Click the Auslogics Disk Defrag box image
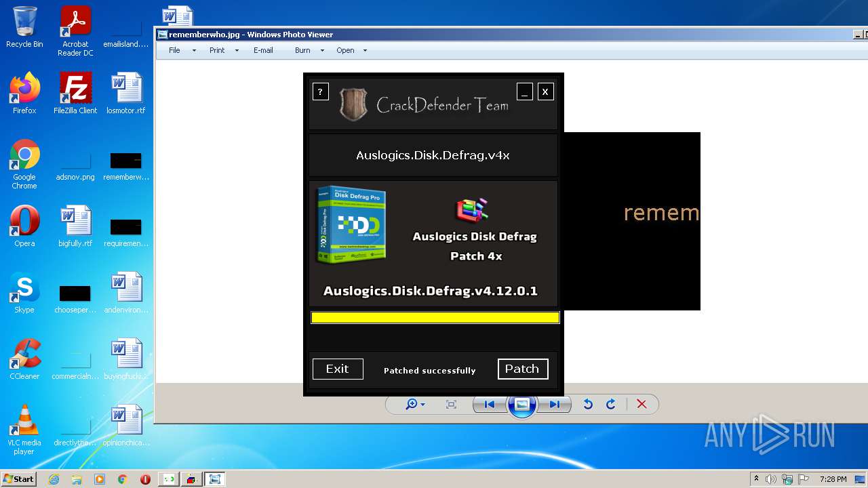Viewport: 868px width, 488px height. click(x=351, y=224)
